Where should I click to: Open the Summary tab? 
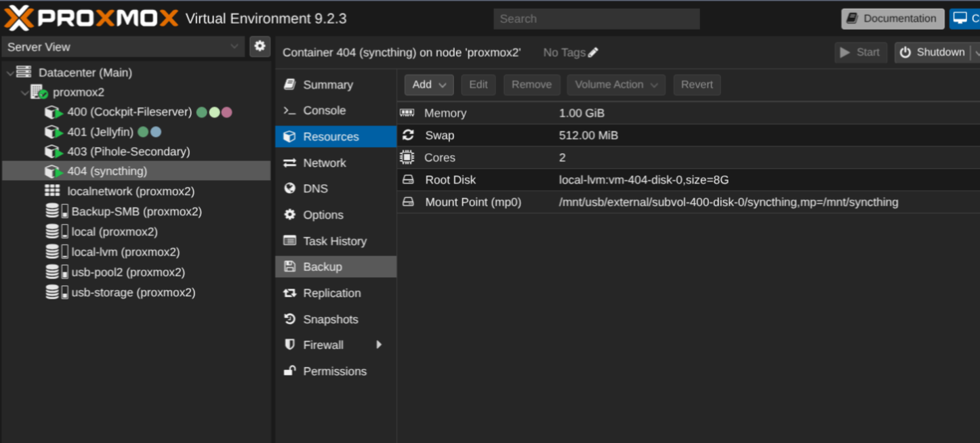point(335,85)
